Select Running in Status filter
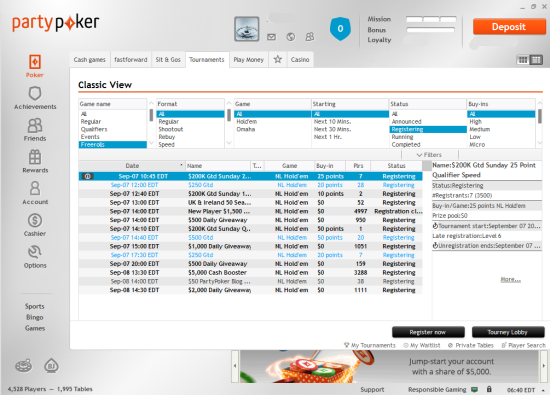 pos(428,137)
